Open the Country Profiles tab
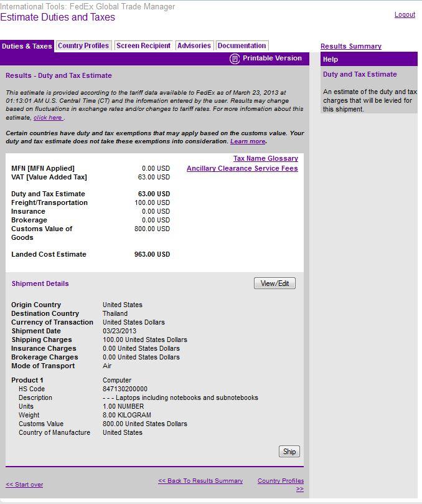The height and width of the screenshot is (504, 422). [x=83, y=45]
